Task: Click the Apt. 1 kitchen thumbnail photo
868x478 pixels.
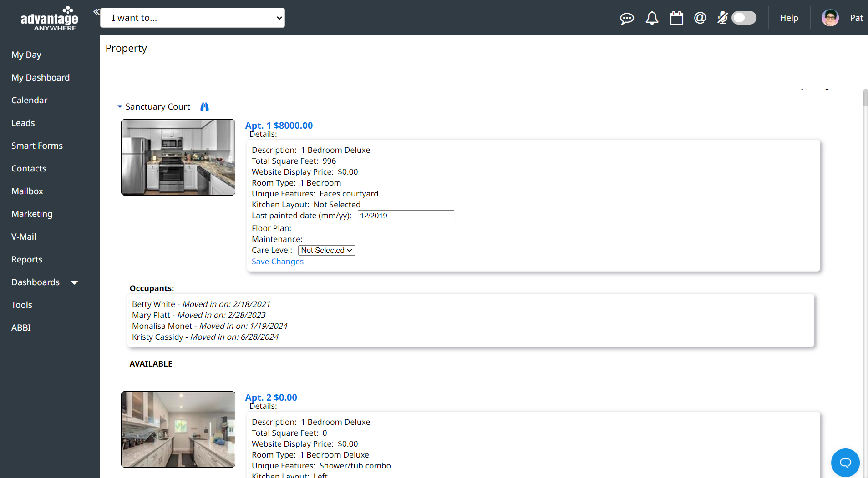Action: [x=178, y=157]
